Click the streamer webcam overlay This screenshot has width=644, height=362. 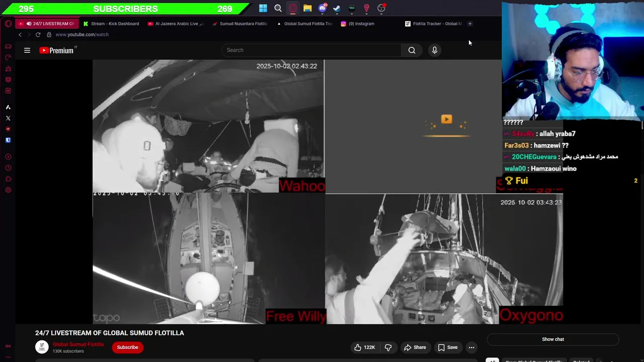point(573,60)
